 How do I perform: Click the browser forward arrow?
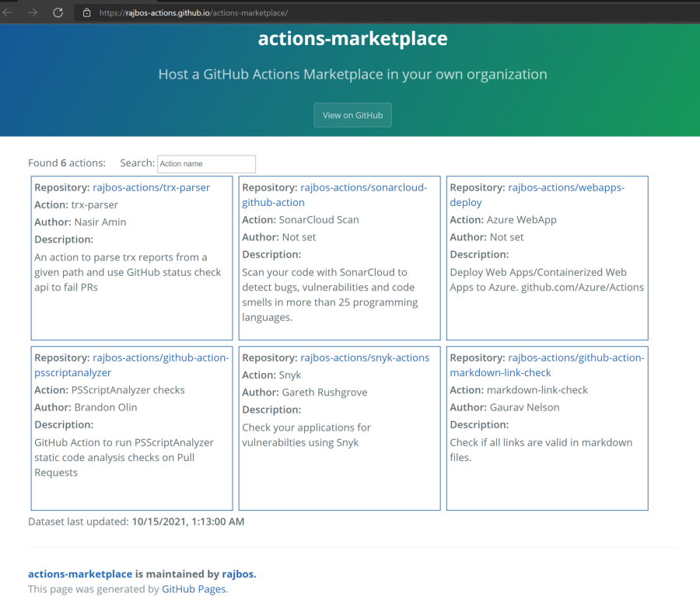(x=31, y=12)
